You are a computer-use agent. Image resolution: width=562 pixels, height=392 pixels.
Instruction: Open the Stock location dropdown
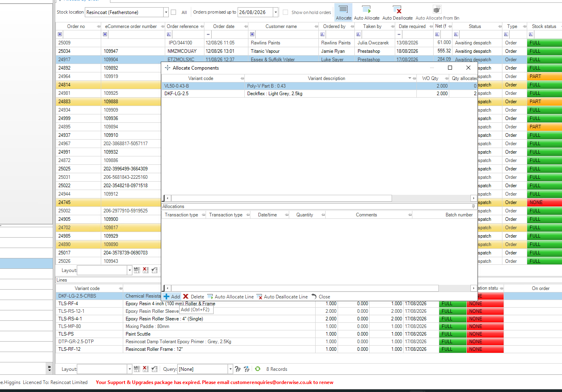point(166,12)
